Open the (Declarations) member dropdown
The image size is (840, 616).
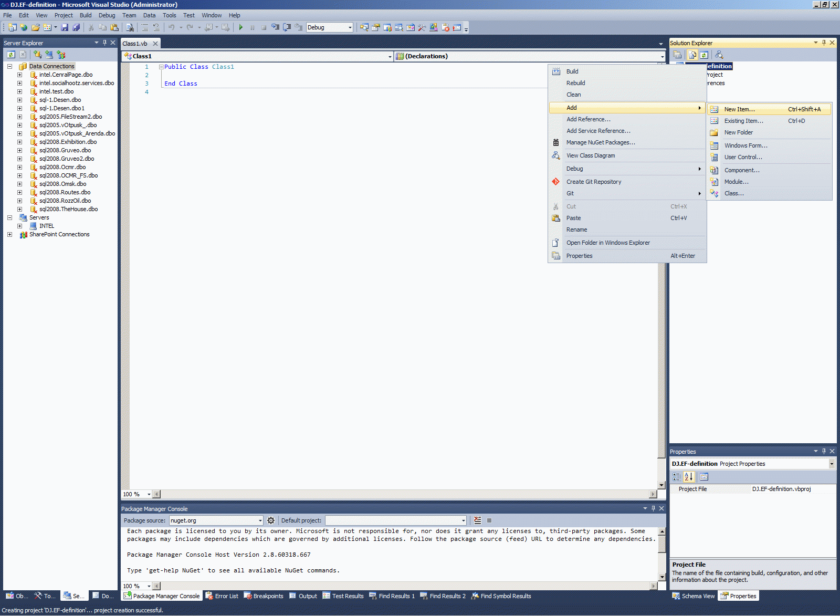662,56
